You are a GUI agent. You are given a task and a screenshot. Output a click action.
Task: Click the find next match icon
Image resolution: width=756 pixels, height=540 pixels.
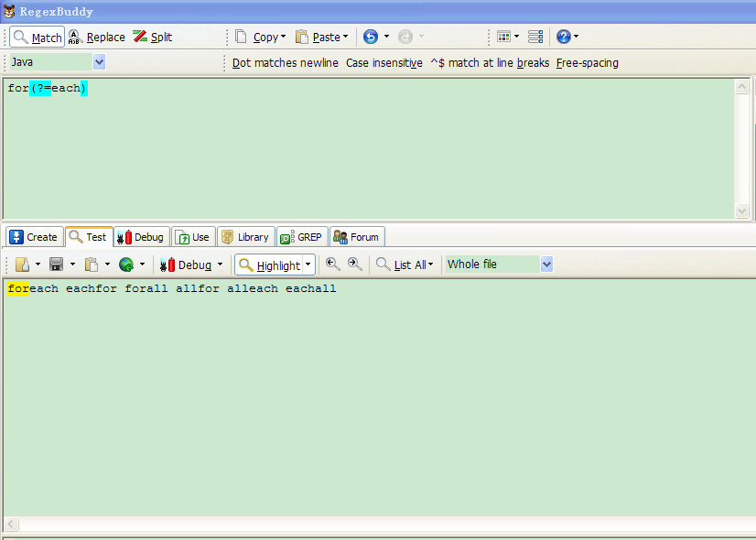[355, 265]
